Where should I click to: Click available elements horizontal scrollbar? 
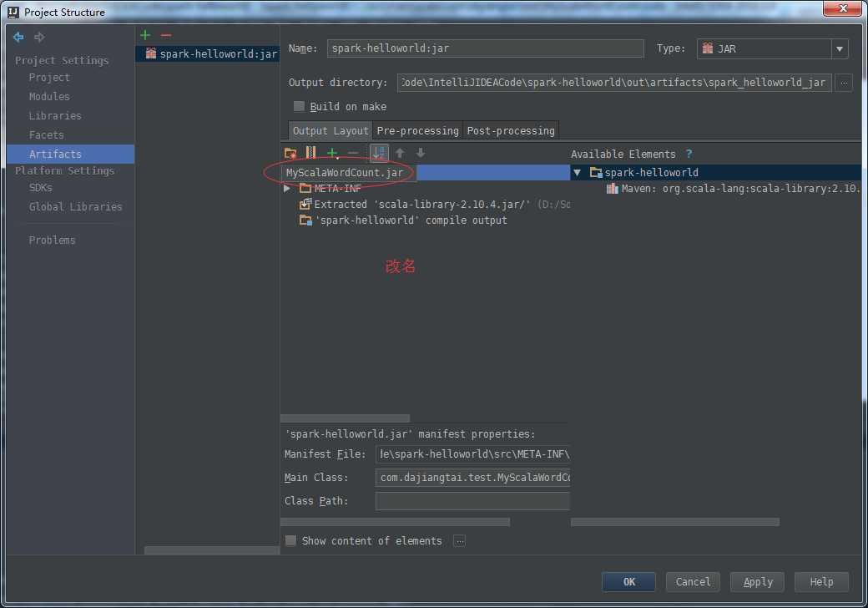pyautogui.click(x=675, y=522)
